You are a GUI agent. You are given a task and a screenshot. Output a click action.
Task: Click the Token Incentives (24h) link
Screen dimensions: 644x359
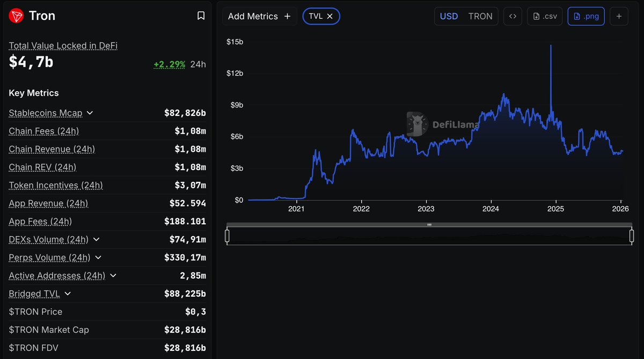(x=55, y=185)
